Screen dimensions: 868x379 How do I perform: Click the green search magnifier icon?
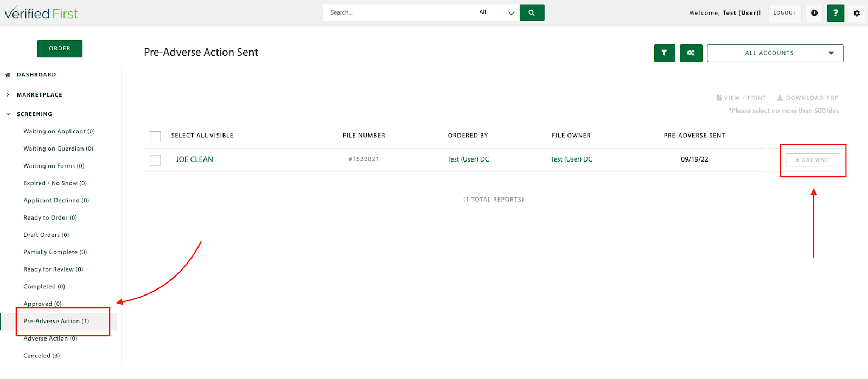[x=532, y=12]
